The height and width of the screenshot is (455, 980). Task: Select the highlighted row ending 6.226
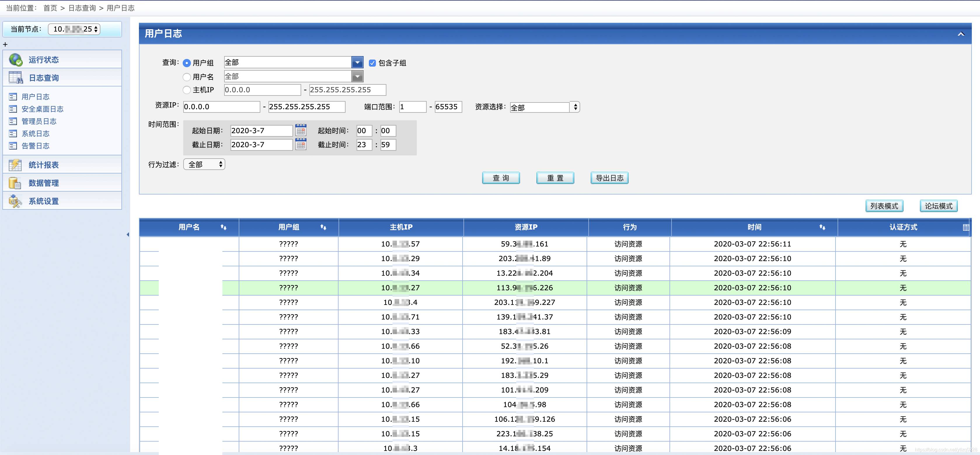point(555,288)
